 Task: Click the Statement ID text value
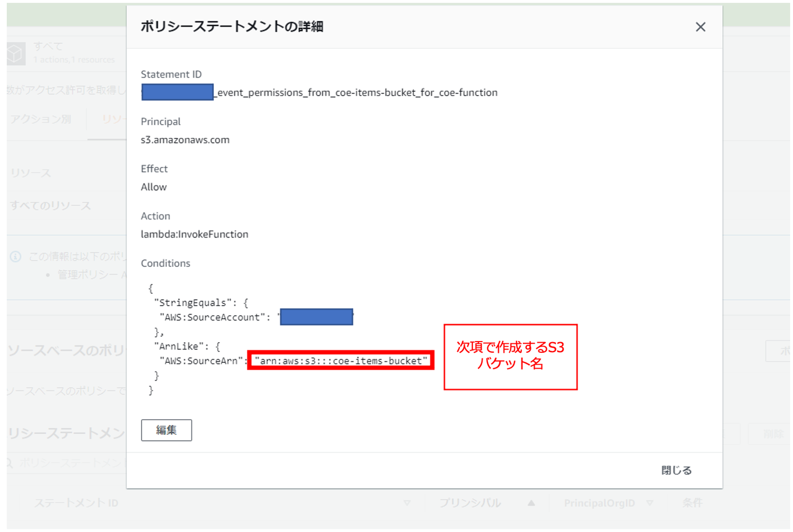tap(357, 93)
